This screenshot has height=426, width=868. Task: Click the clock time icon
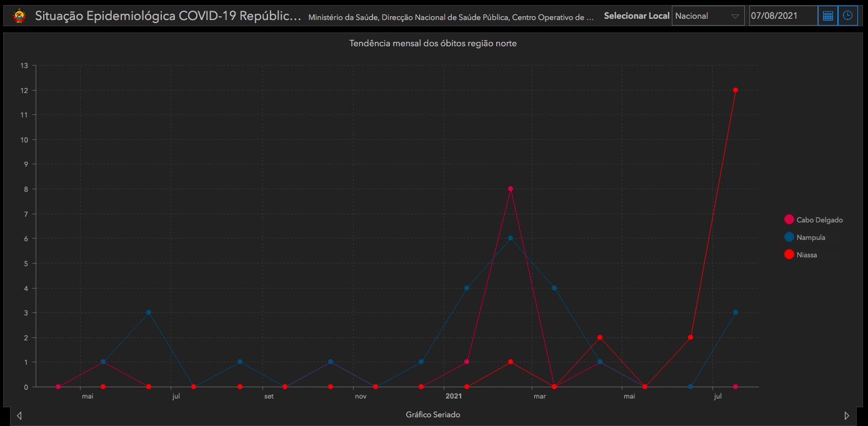[847, 16]
